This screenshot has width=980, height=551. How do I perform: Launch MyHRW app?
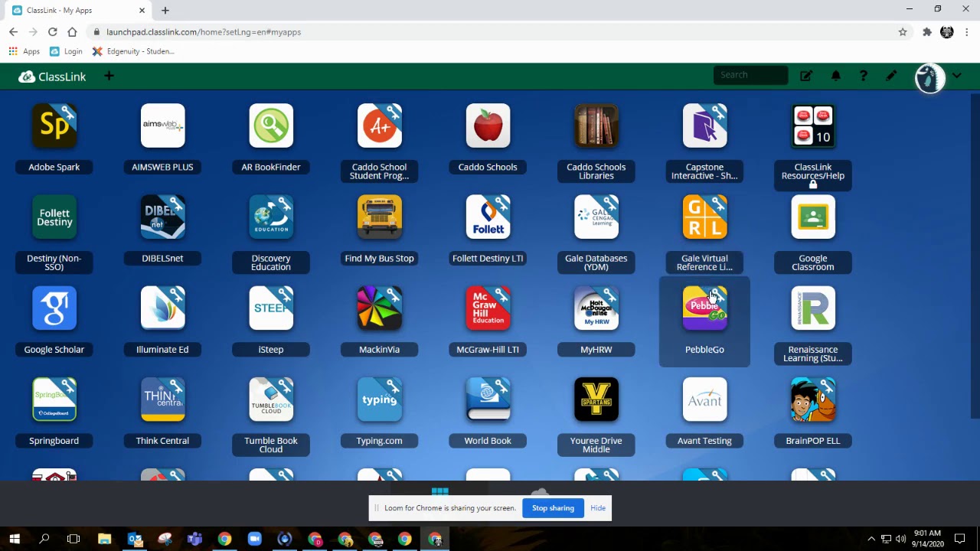coord(596,308)
